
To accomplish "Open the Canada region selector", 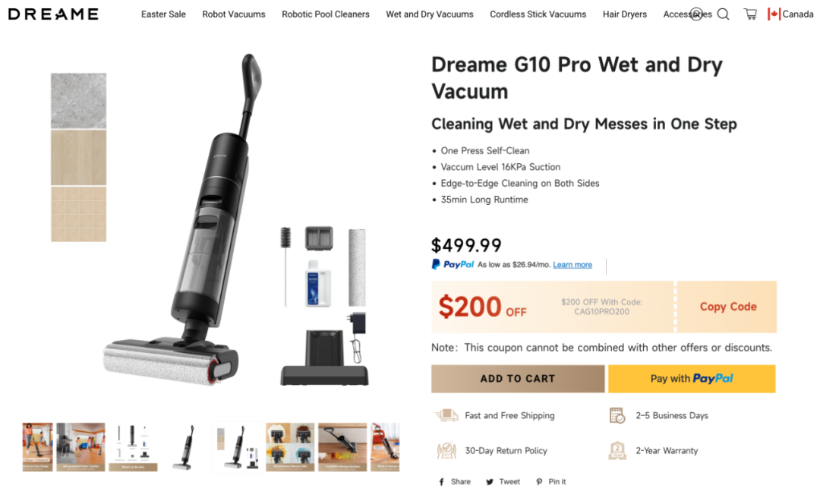I will click(x=790, y=14).
